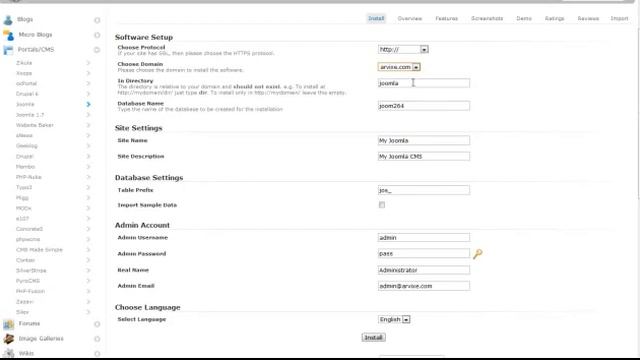Click the Forums category label

pos(29,324)
